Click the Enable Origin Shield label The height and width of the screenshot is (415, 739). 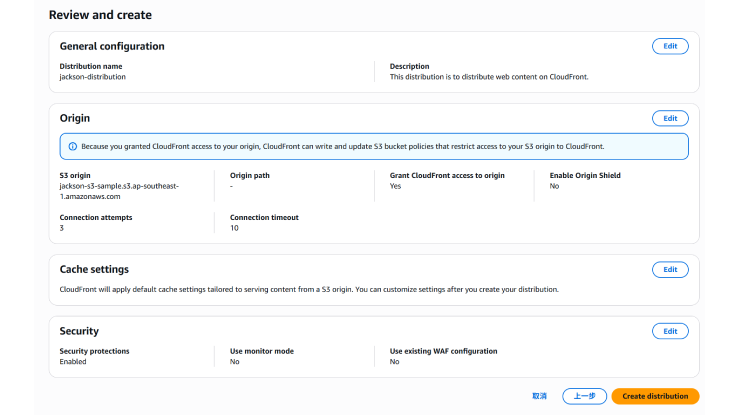(585, 175)
